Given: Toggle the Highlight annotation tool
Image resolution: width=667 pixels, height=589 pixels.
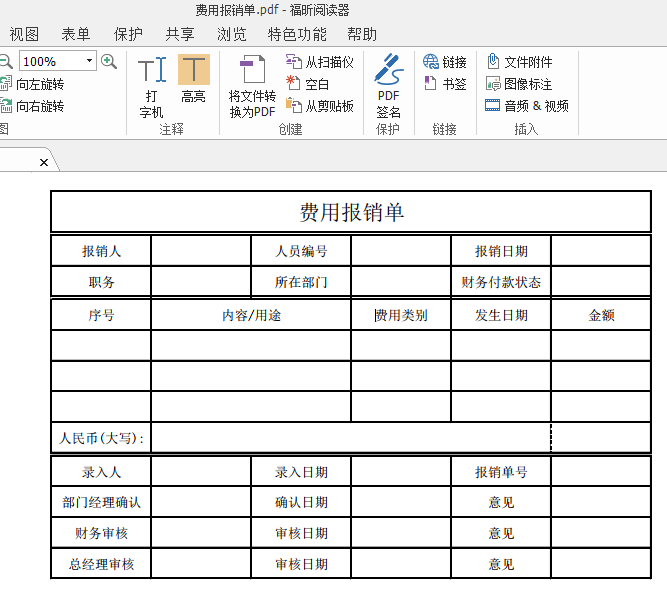Looking at the screenshot, I should point(194,79).
